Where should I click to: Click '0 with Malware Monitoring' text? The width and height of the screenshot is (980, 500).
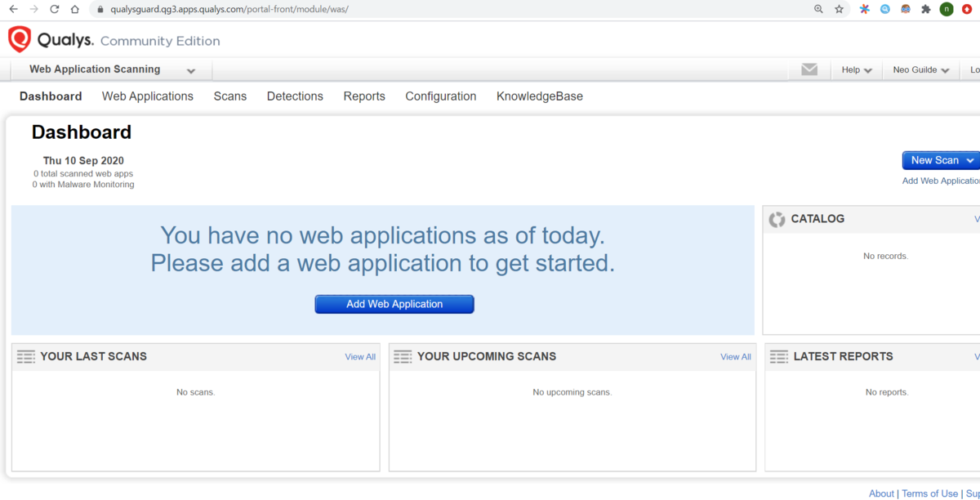83,185
